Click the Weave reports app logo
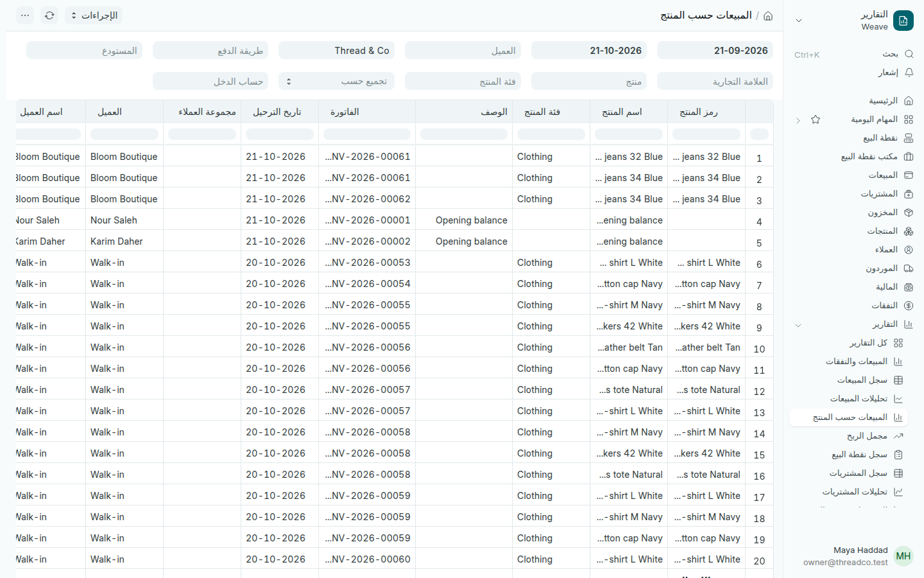The image size is (924, 578). (x=903, y=21)
